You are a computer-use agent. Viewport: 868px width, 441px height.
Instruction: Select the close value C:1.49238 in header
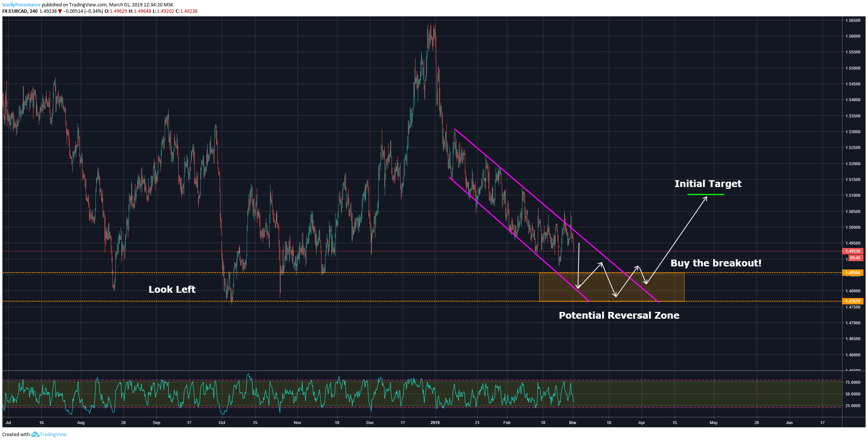[x=187, y=11]
